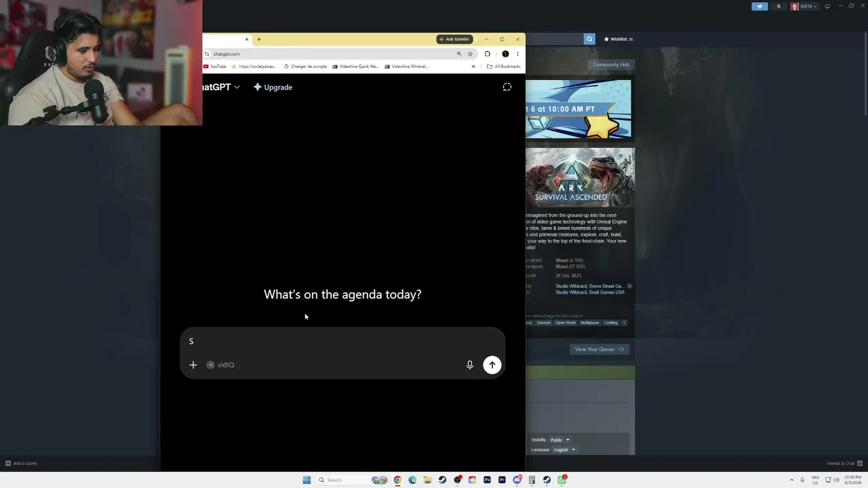
Task: Open the Chrome three-dot menu
Action: [517, 54]
